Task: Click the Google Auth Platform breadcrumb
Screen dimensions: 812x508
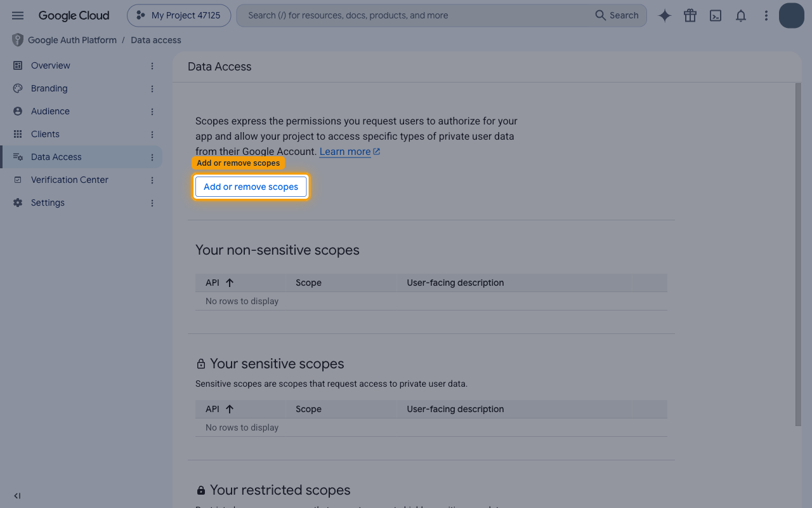Action: tap(72, 40)
